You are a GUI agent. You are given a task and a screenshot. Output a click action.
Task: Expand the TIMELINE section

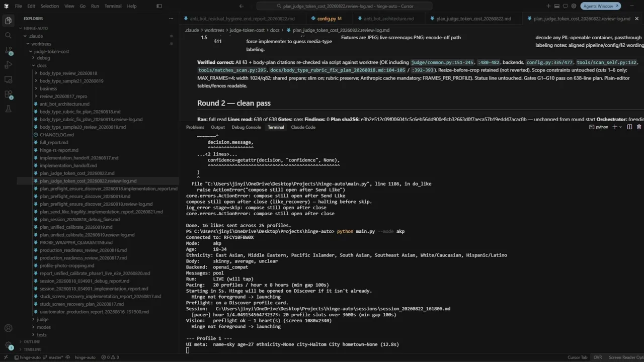coord(32,349)
